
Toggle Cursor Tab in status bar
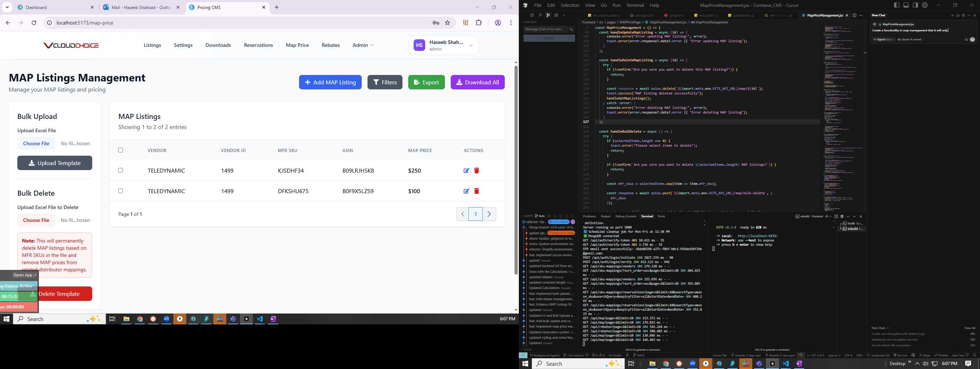click(x=720, y=355)
